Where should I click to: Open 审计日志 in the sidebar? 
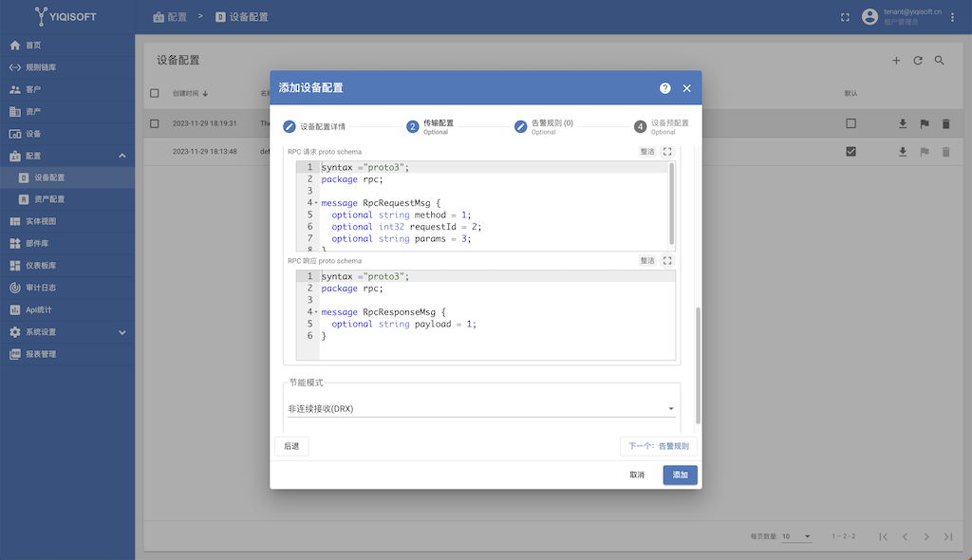67,288
